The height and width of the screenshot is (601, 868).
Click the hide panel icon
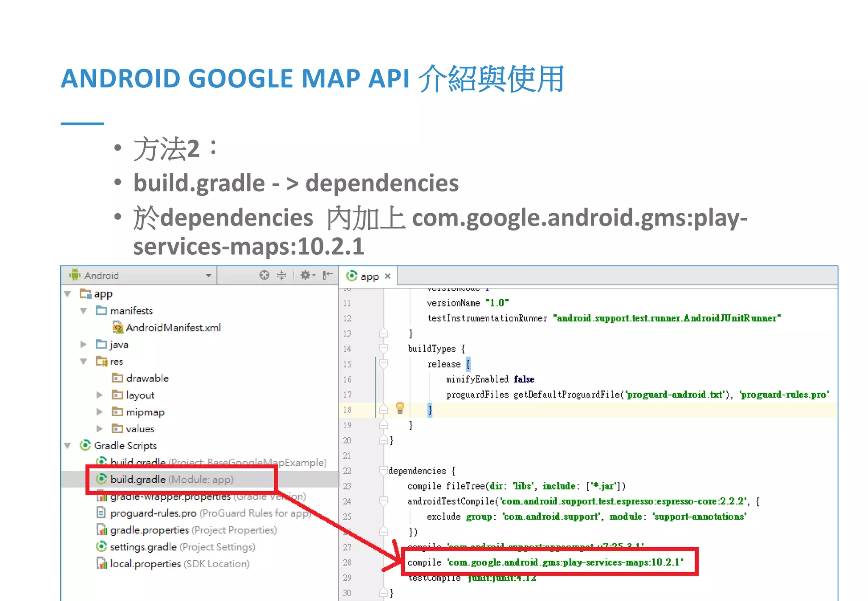(x=327, y=275)
